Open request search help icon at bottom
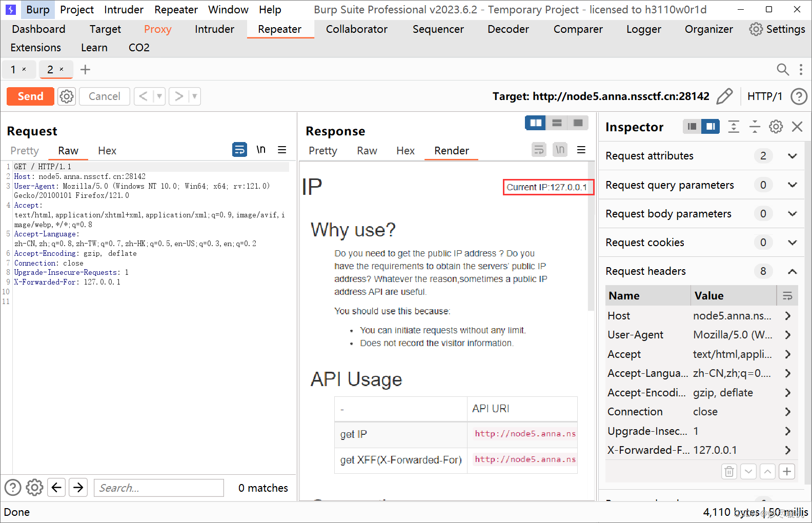 13,487
